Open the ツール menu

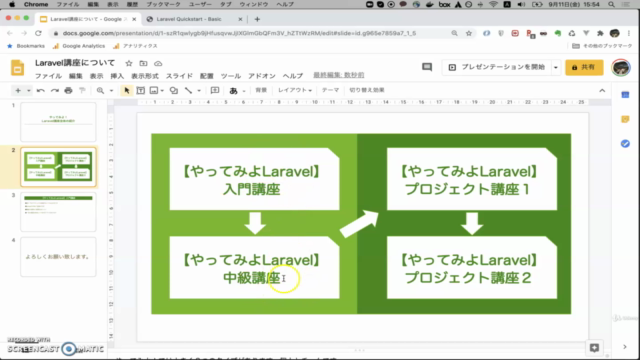click(x=231, y=76)
